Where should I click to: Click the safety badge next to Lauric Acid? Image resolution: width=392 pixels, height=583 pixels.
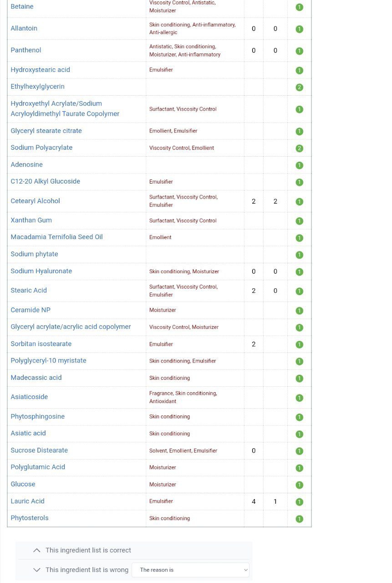tap(299, 502)
